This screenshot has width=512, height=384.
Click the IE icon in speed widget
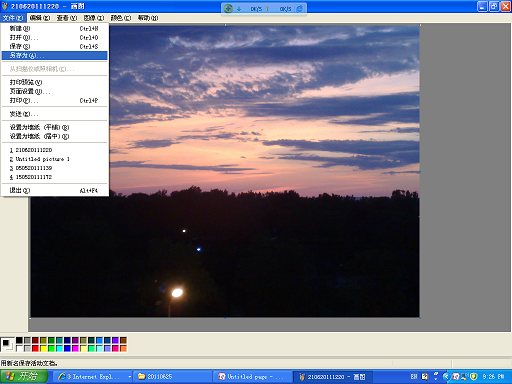[300, 8]
